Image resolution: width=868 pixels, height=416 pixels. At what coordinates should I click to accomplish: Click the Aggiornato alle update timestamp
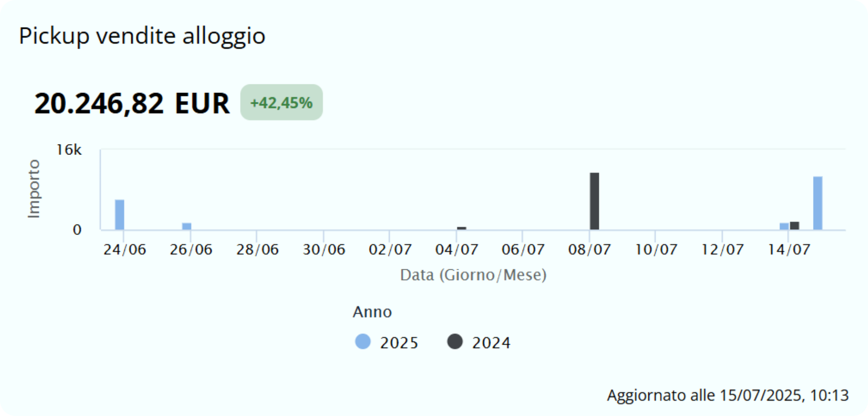(728, 395)
